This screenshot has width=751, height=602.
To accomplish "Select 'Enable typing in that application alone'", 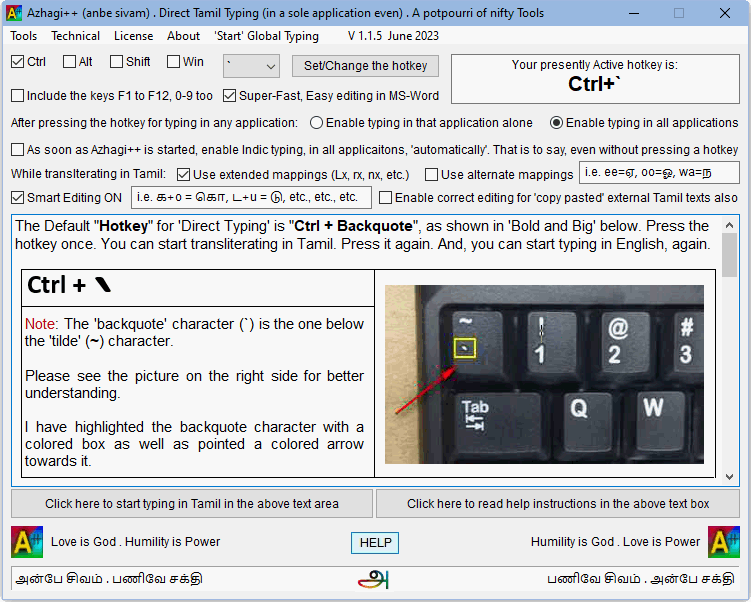I will (316, 123).
